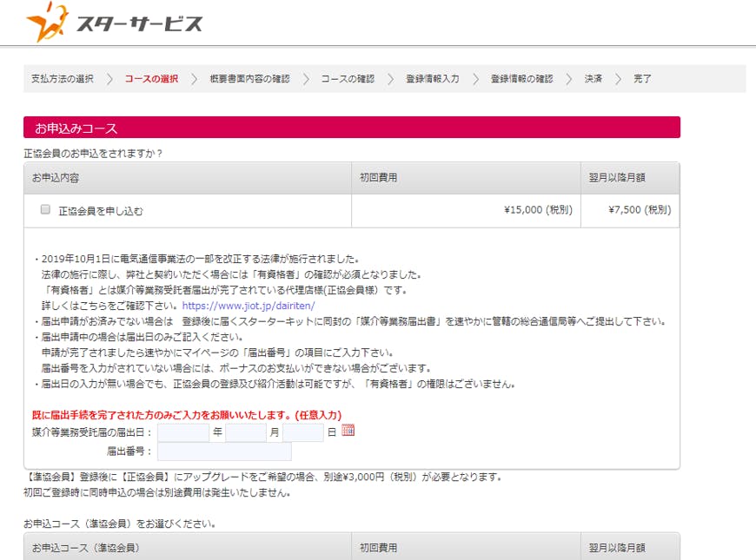Image resolution: width=756 pixels, height=560 pixels.
Task: Select the コースの選択 step
Action: coord(151,79)
